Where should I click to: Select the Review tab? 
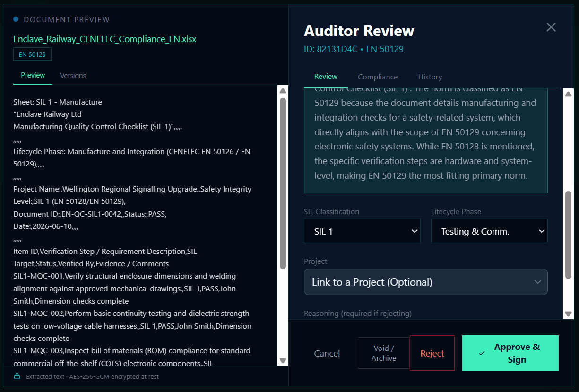326,77
